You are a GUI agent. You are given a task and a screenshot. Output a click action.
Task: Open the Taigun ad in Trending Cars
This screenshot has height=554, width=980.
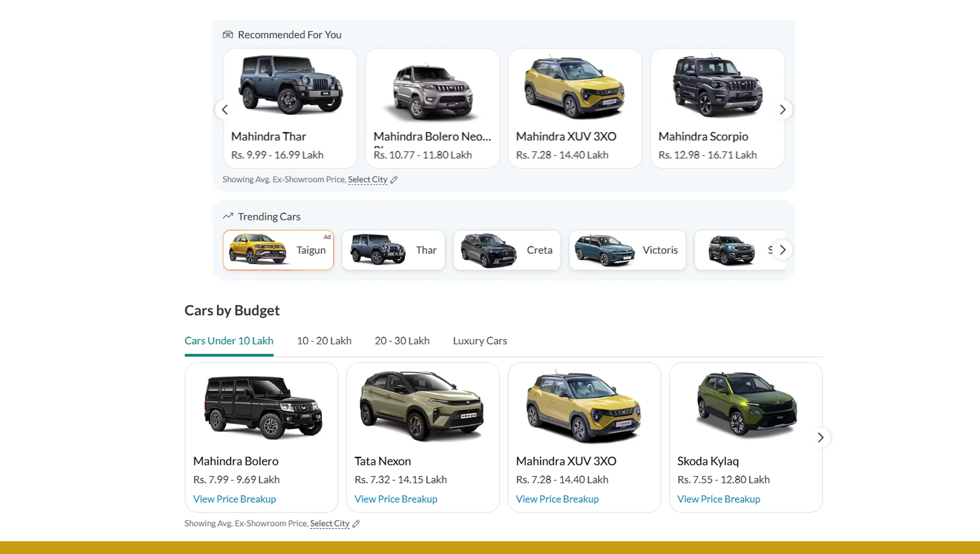278,250
